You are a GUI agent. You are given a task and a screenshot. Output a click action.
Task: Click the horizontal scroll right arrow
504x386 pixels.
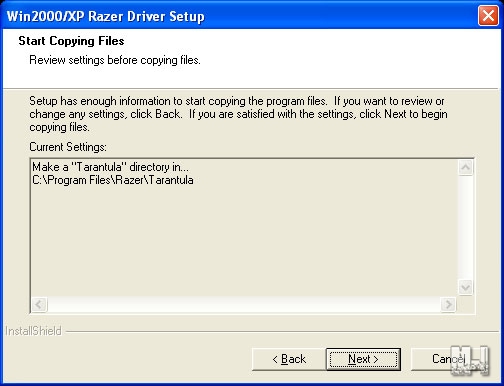coord(448,304)
